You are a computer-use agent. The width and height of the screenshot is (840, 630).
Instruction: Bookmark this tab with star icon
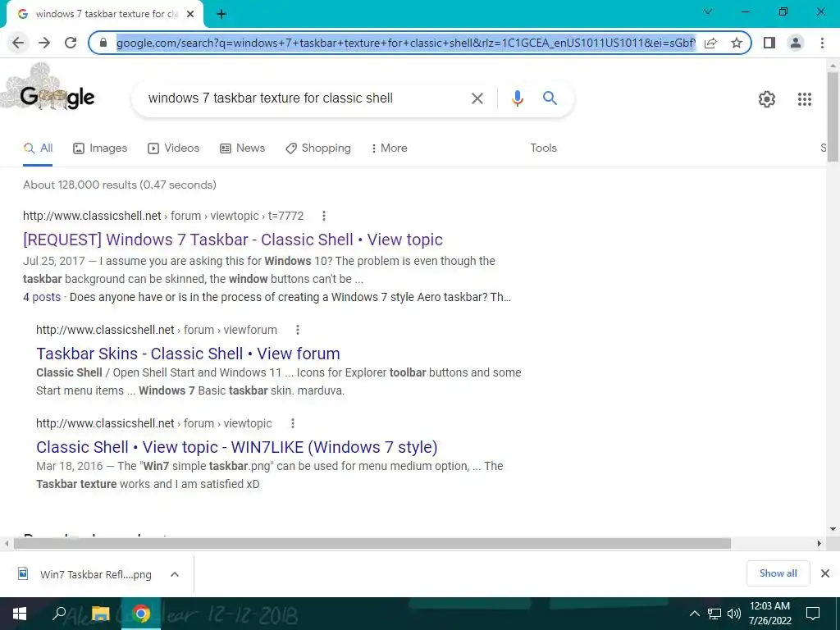pos(737,43)
